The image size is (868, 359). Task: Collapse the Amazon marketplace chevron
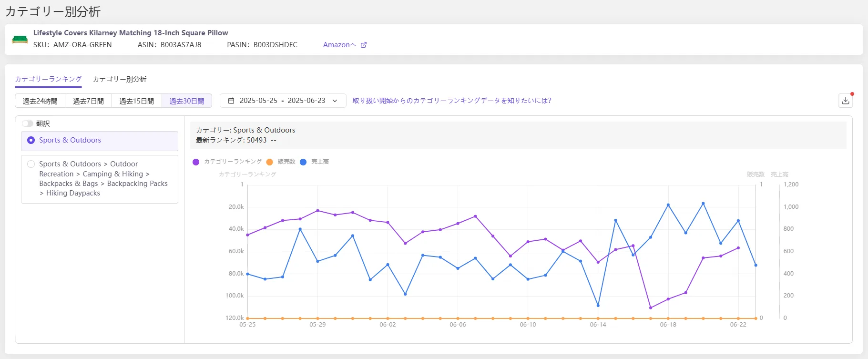[353, 45]
